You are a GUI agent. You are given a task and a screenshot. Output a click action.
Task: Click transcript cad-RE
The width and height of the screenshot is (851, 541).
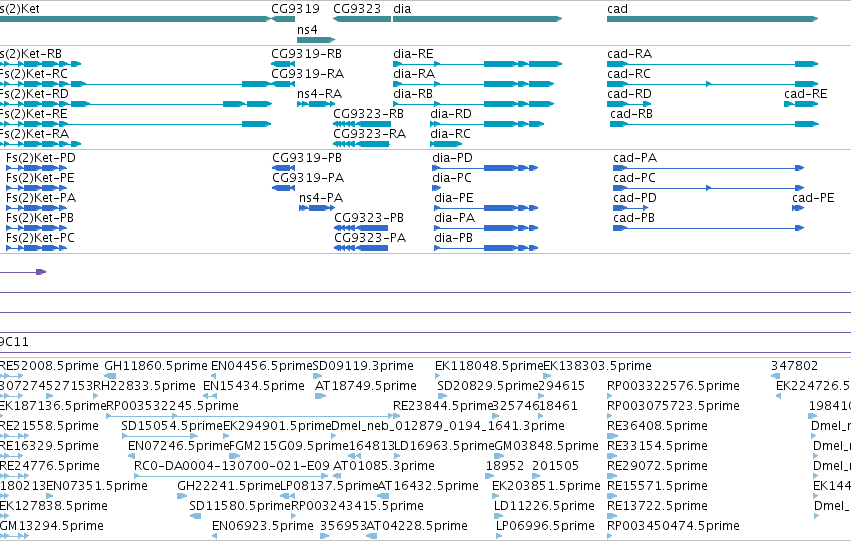pos(801,104)
